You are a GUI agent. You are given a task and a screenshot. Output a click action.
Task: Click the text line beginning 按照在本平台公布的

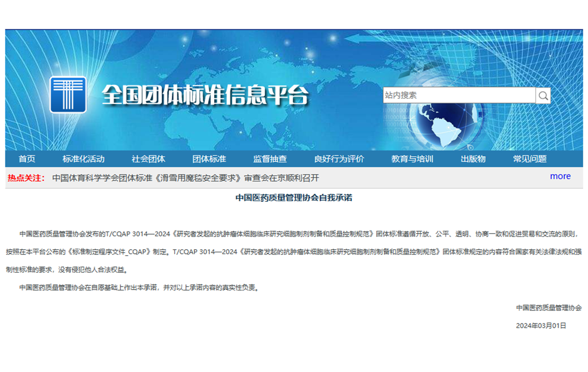click(294, 252)
